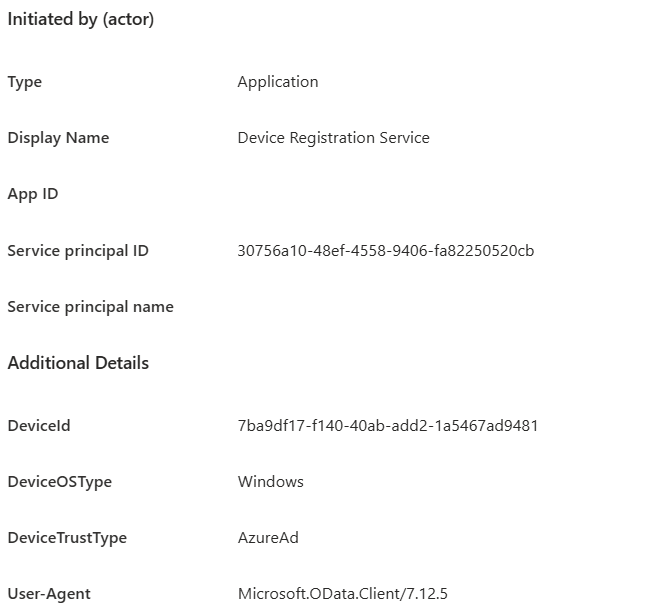Screen dimensions: 671x611
Task: Click the "Application" type value
Action: coord(278,82)
